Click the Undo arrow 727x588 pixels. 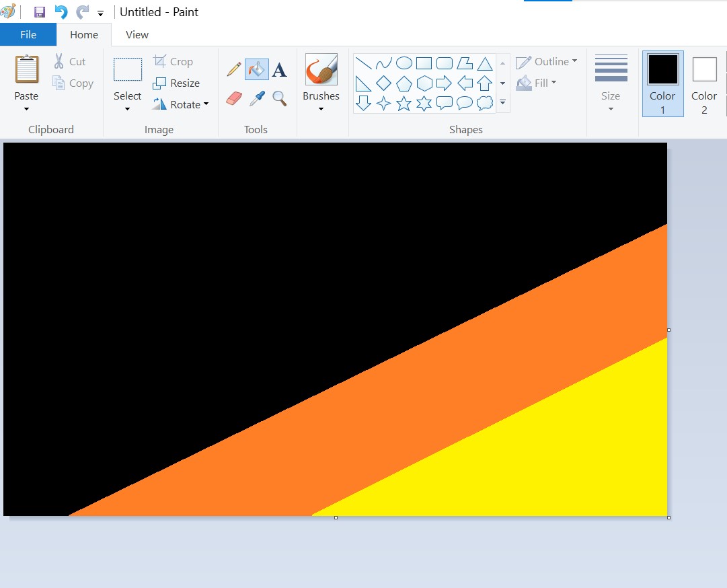click(61, 12)
